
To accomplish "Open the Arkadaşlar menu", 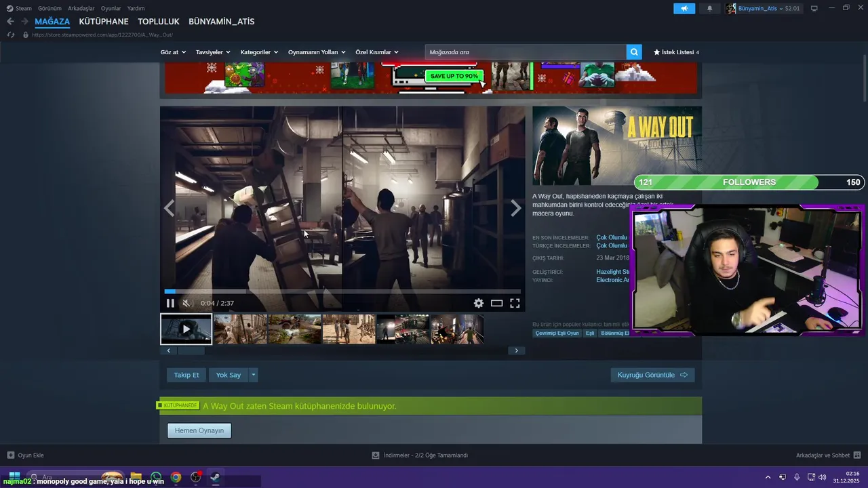I will [81, 8].
